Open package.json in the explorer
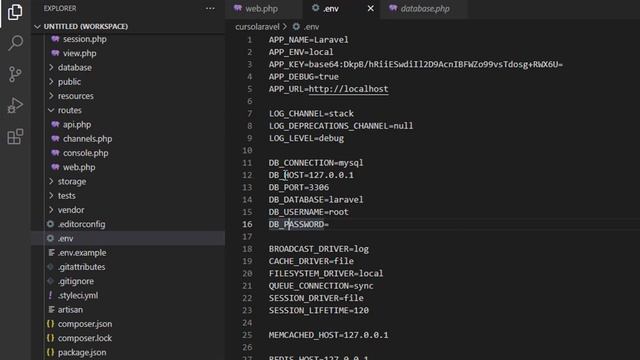640x360 pixels. coord(82,352)
